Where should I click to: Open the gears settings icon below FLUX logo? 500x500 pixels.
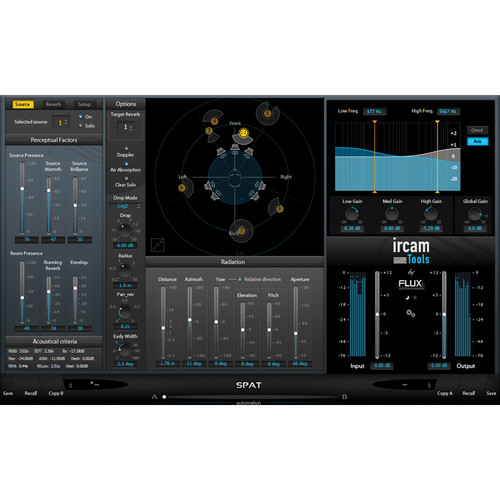pyautogui.click(x=411, y=313)
